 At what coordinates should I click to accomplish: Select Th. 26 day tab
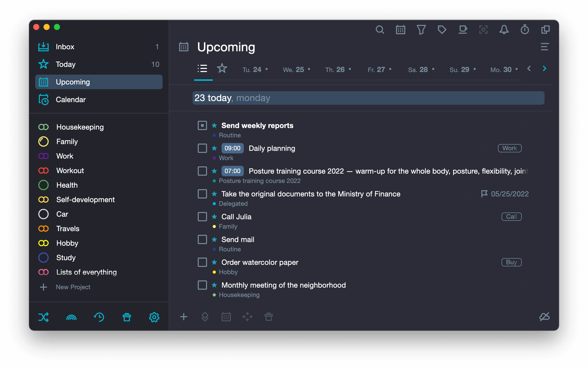338,69
